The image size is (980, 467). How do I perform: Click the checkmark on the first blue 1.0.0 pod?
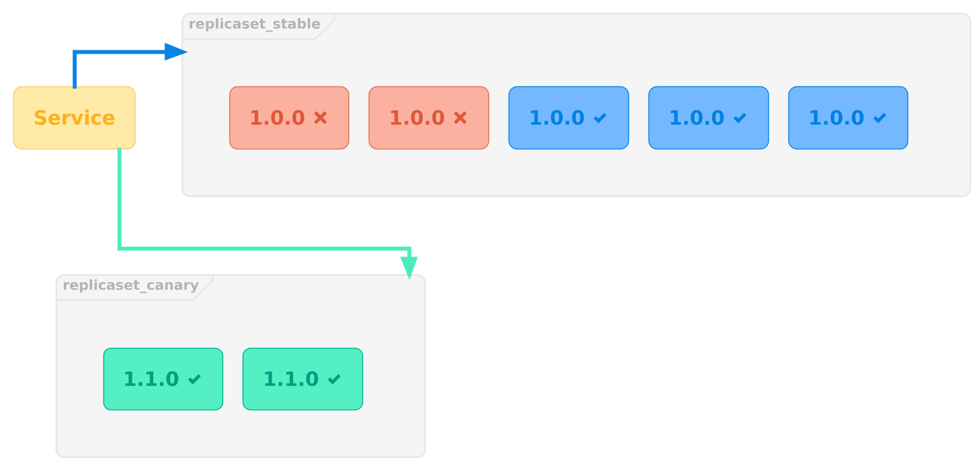[600, 118]
